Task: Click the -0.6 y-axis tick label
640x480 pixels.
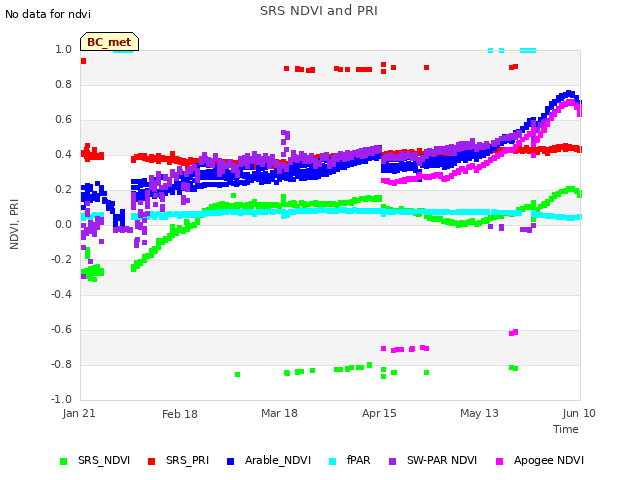Action: click(x=61, y=329)
